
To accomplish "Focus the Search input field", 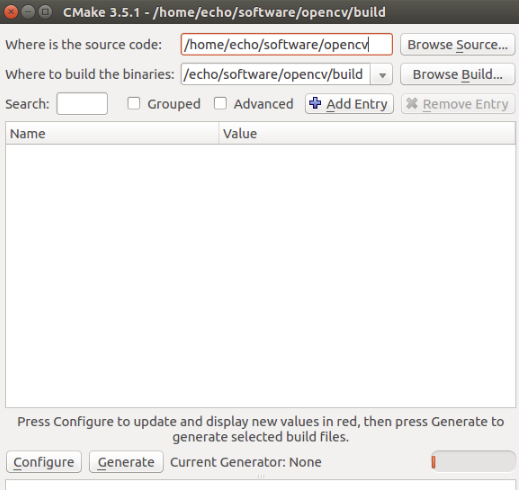I will click(x=82, y=104).
